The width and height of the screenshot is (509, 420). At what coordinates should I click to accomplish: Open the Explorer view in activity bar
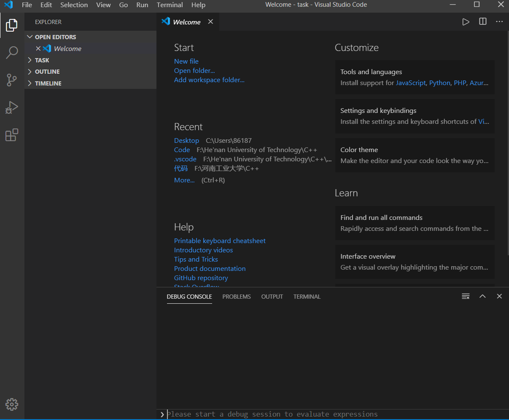pos(12,25)
